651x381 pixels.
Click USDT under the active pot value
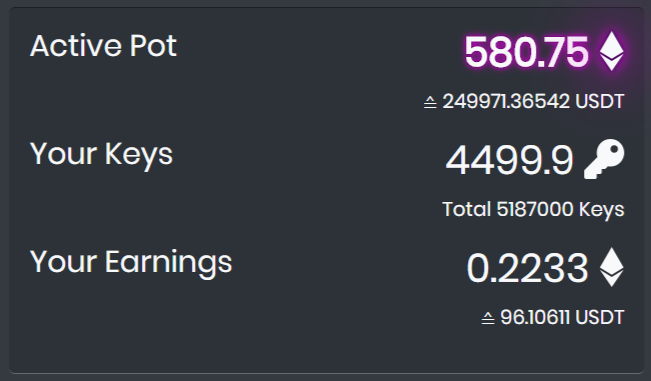pyautogui.click(x=600, y=102)
